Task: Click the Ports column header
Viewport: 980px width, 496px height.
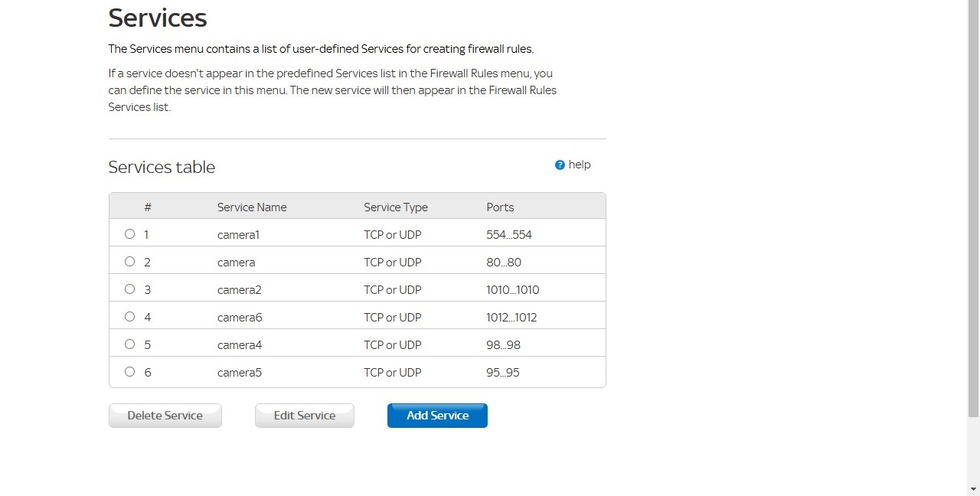Action: point(499,207)
